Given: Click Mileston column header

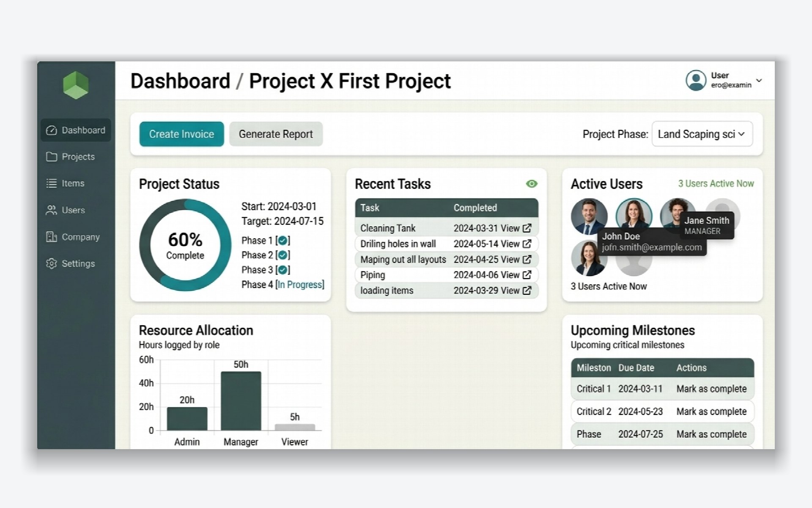Looking at the screenshot, I should pos(594,368).
